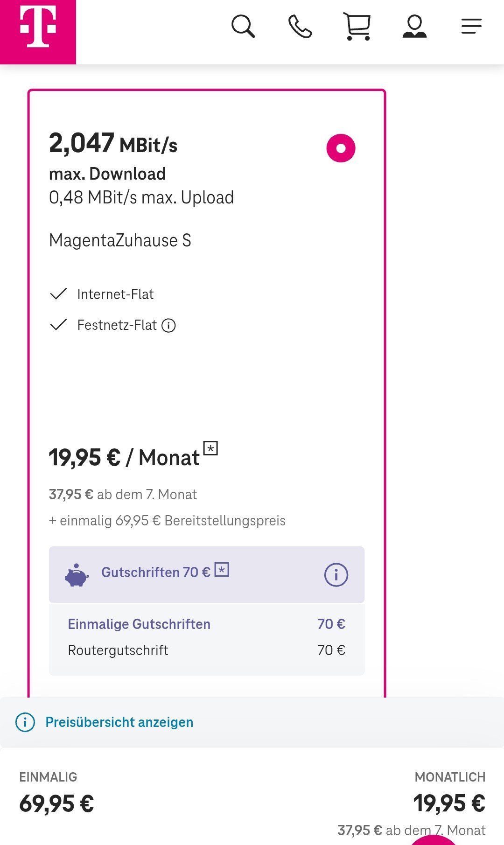
Task: Tap the phone contact icon
Action: (x=300, y=26)
